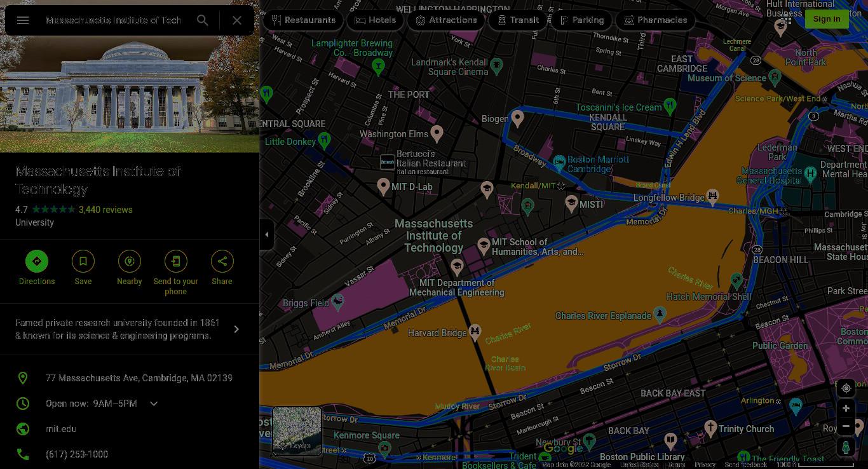The width and height of the screenshot is (868, 469).
Task: Select Charles River Esplanade park marker
Action: pos(660,315)
